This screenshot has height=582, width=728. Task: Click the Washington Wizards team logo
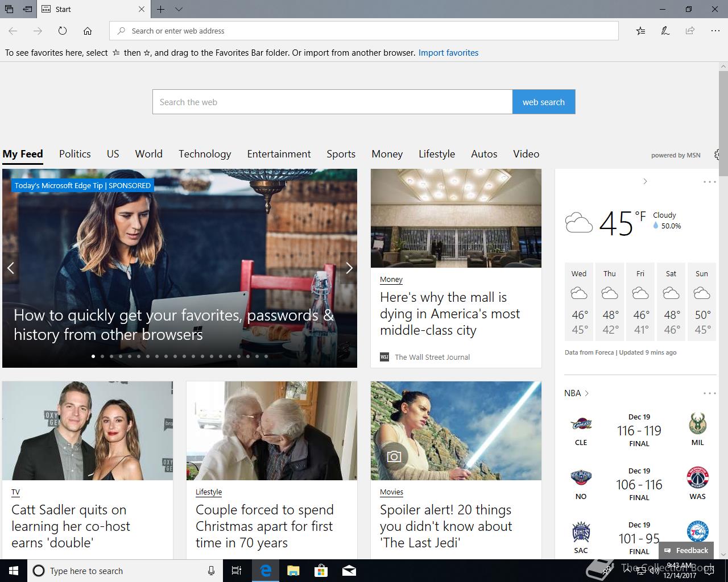coord(697,478)
